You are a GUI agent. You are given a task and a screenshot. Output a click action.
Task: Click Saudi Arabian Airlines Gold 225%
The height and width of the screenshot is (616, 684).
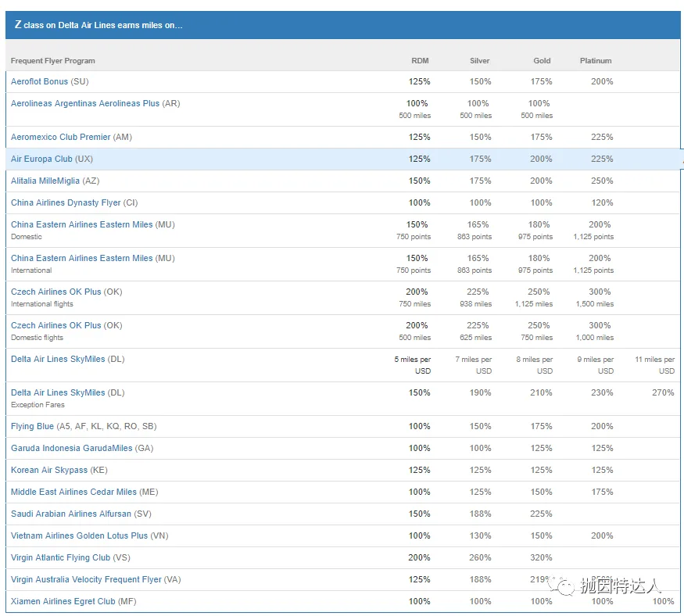[542, 514]
